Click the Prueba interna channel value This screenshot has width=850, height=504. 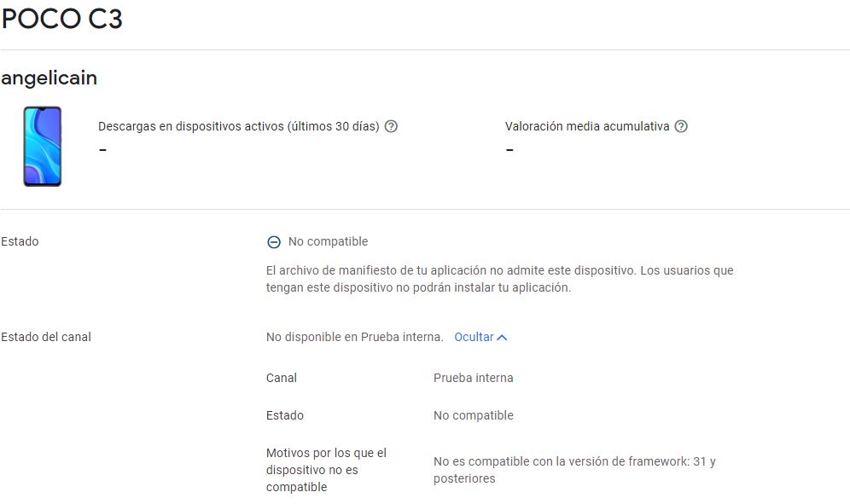click(x=474, y=378)
